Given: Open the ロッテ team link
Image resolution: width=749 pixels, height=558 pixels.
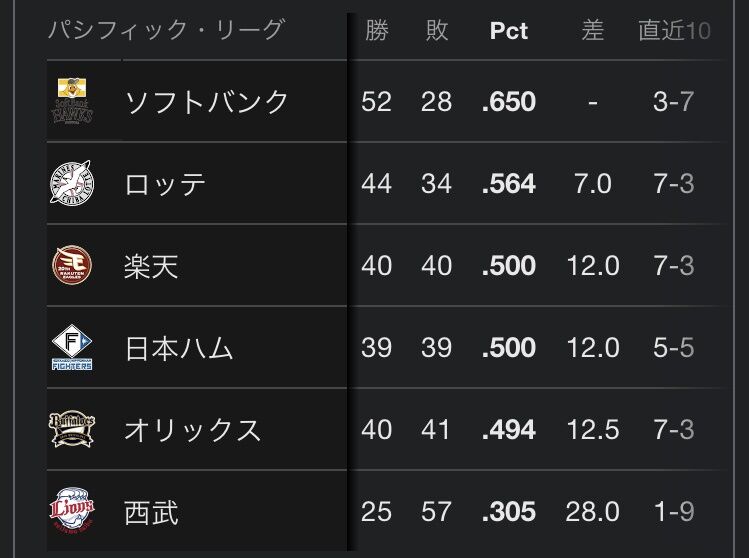Looking at the screenshot, I should point(166,183).
